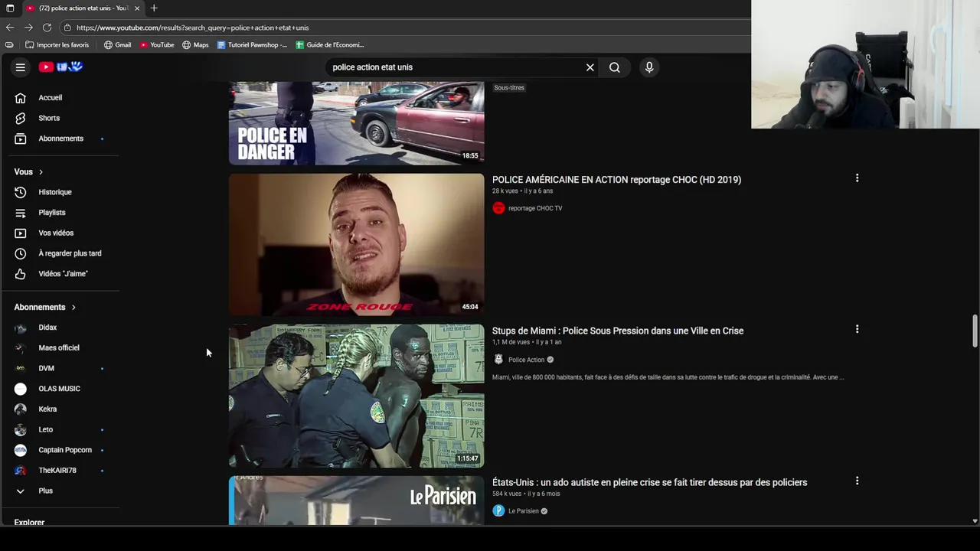Open Maps bookmark
The image size is (980, 551).
(x=195, y=45)
